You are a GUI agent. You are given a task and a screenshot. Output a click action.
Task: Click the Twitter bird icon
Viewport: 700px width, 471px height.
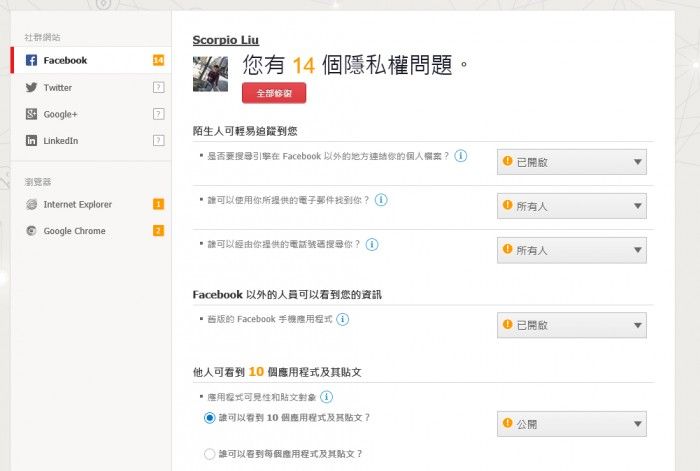(x=32, y=88)
